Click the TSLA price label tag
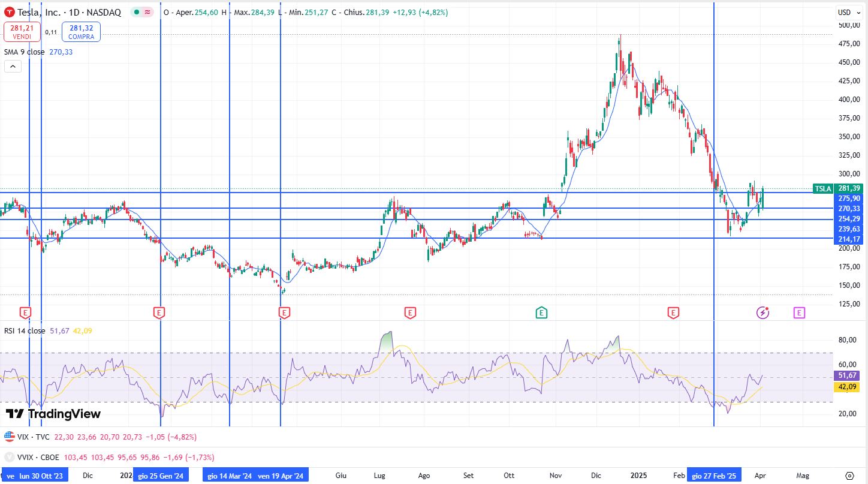Viewport: 868px width, 484px height. 823,188
